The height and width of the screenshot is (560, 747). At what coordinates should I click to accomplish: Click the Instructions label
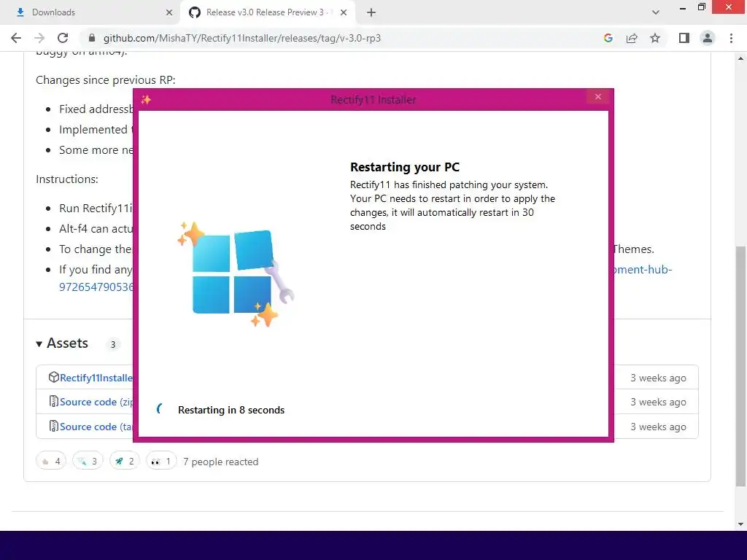pyautogui.click(x=66, y=179)
